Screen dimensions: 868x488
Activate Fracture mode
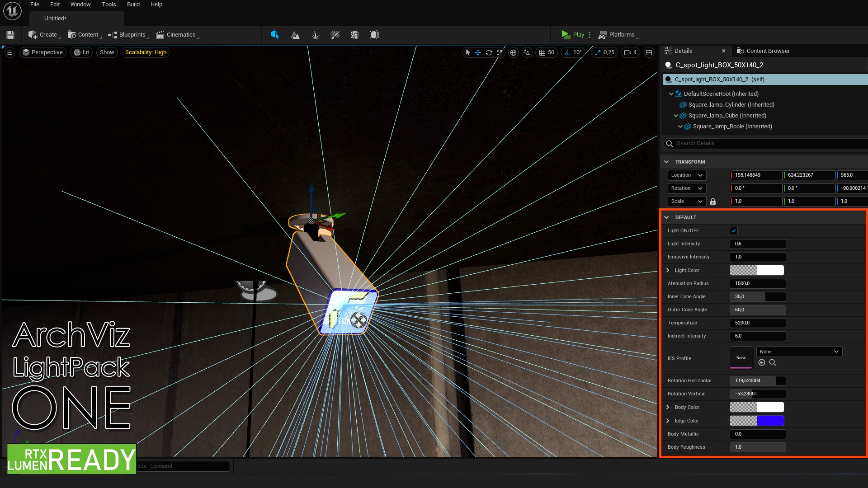[x=354, y=34]
